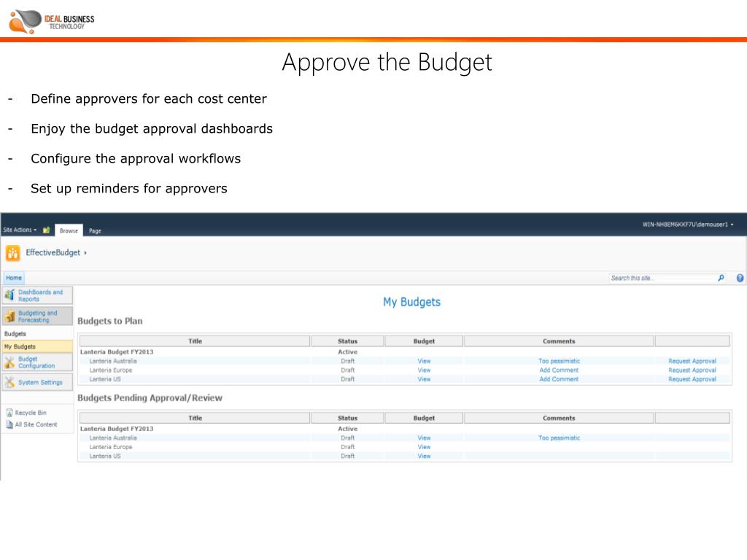View Lanteria US budget in Budgets to Plan
The height and width of the screenshot is (560, 747).
(x=424, y=379)
